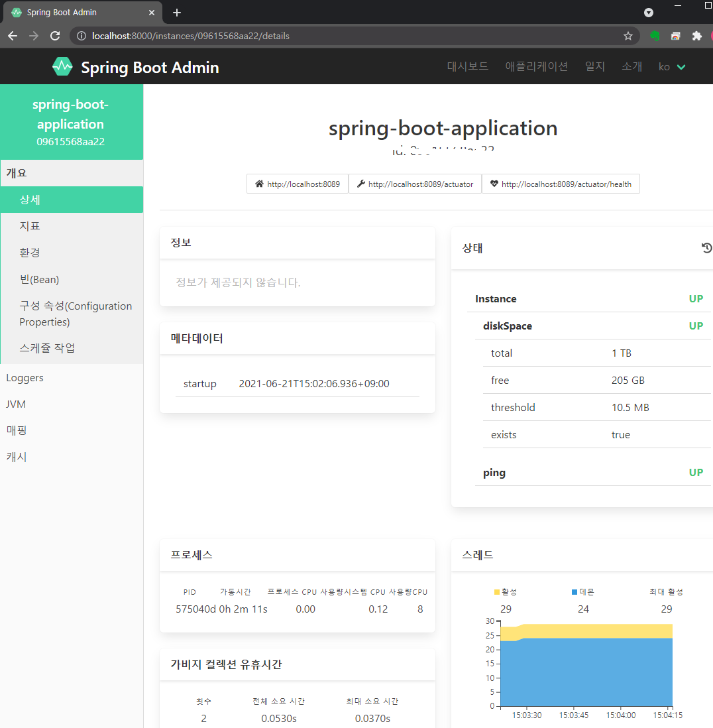Click the startup timestamp metadata value

click(x=314, y=383)
